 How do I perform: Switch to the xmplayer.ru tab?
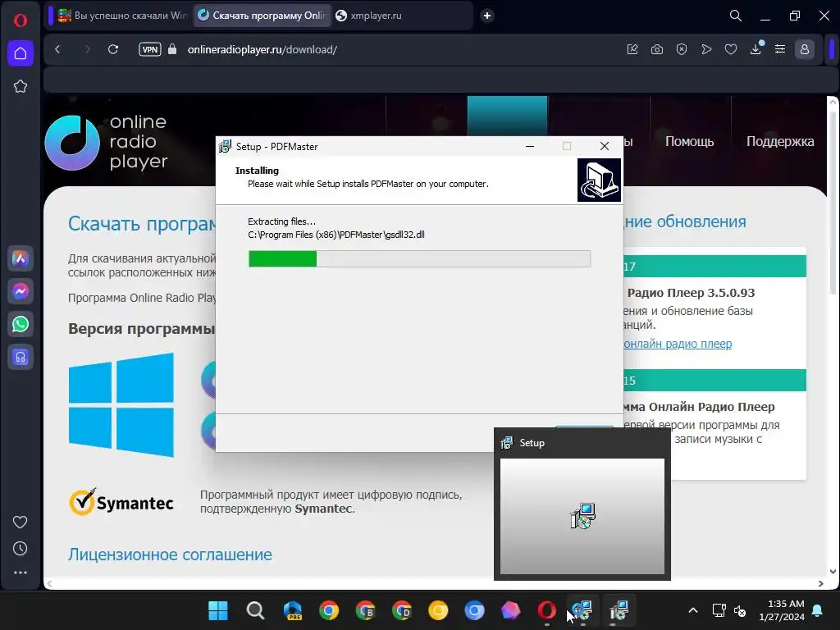click(x=402, y=16)
